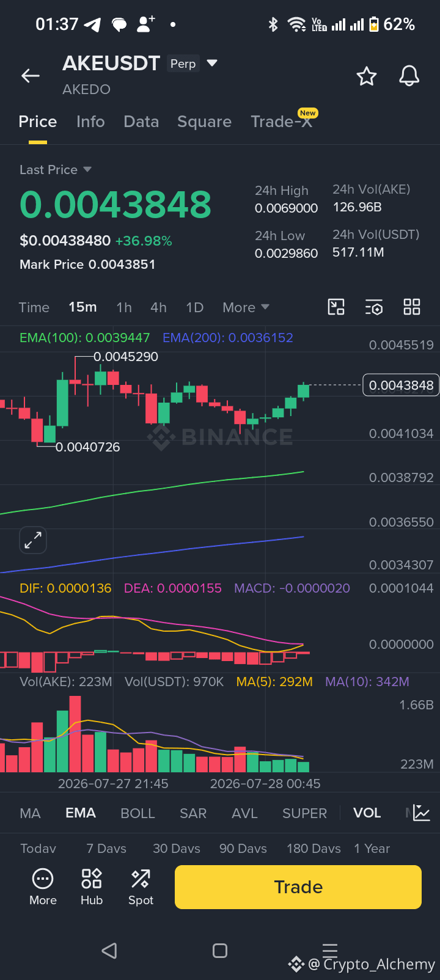
Task: Expand the More intervals dropdown
Action: point(246,307)
